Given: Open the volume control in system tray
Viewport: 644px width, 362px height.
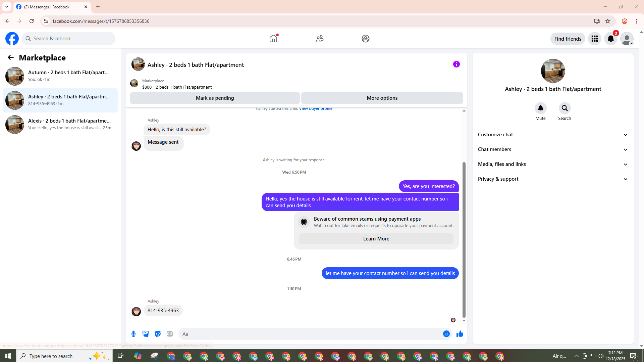Looking at the screenshot, I should pyautogui.click(x=601, y=356).
